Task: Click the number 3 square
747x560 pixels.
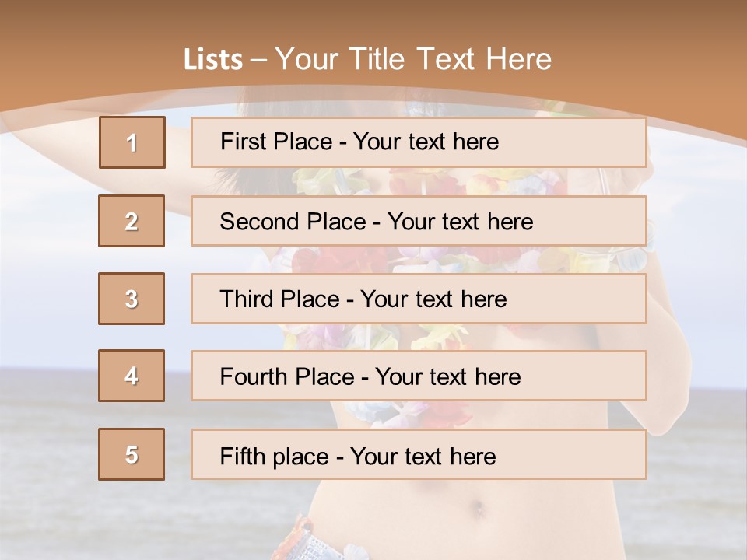Action: pyautogui.click(x=132, y=299)
